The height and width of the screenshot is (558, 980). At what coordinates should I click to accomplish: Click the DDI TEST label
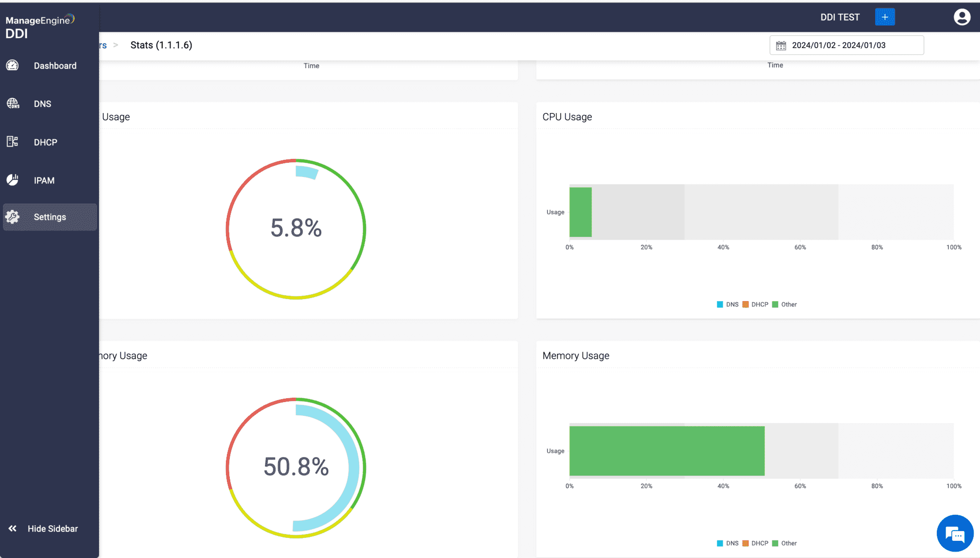pyautogui.click(x=840, y=17)
